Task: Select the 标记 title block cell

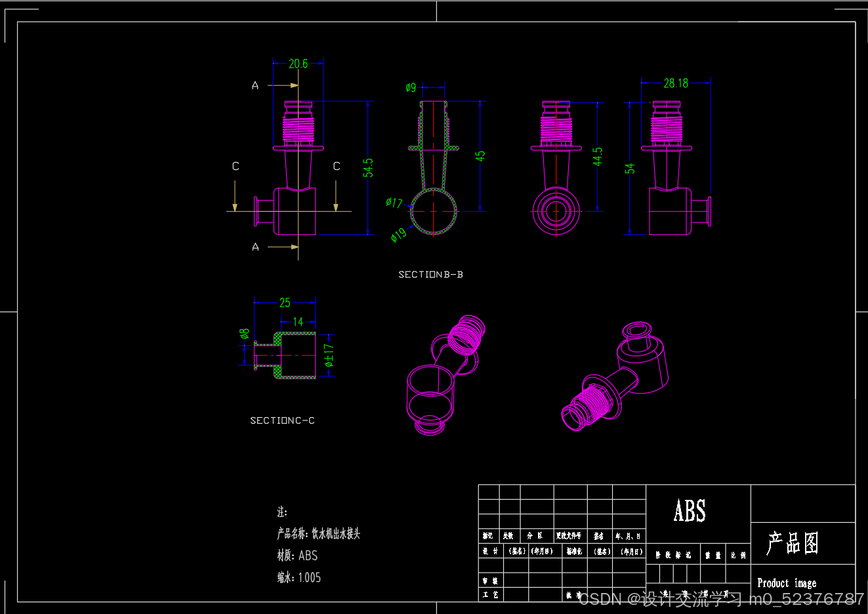Action: 488,536
